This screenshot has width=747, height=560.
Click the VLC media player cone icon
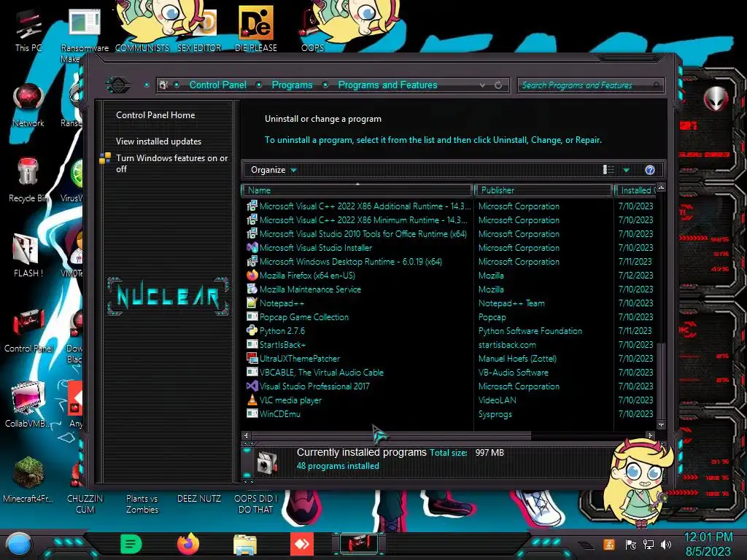tap(252, 400)
